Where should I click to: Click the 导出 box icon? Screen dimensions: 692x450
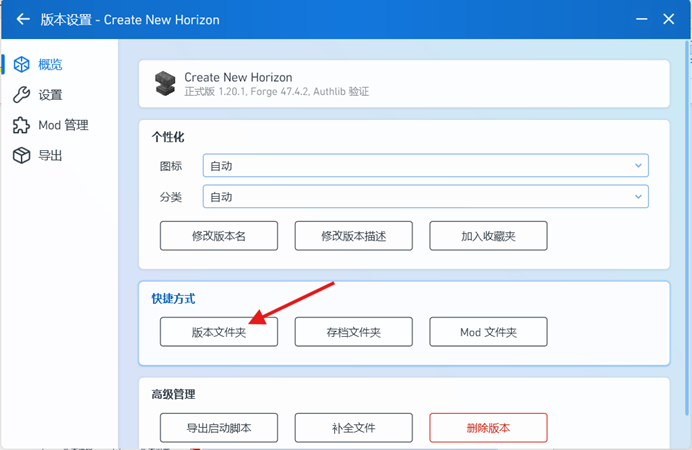click(x=20, y=156)
